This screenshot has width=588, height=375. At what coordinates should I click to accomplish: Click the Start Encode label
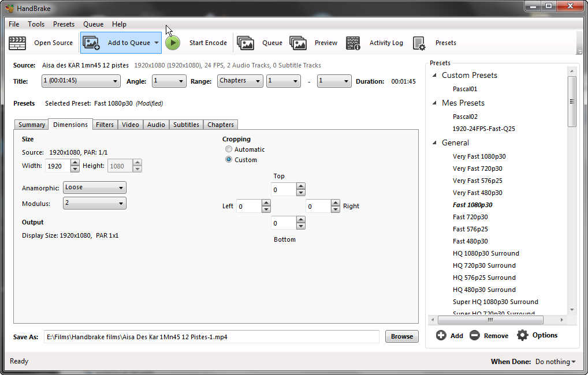coord(208,43)
